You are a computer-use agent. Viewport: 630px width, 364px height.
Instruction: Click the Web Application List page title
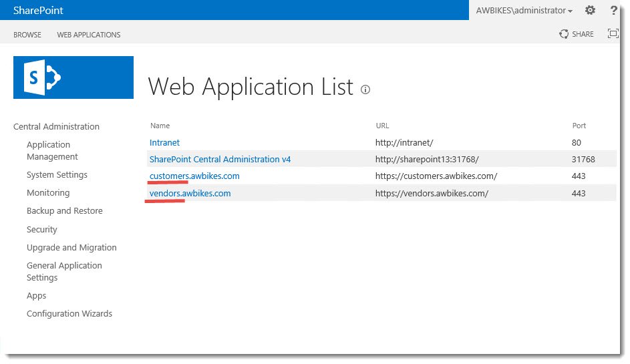(x=251, y=87)
